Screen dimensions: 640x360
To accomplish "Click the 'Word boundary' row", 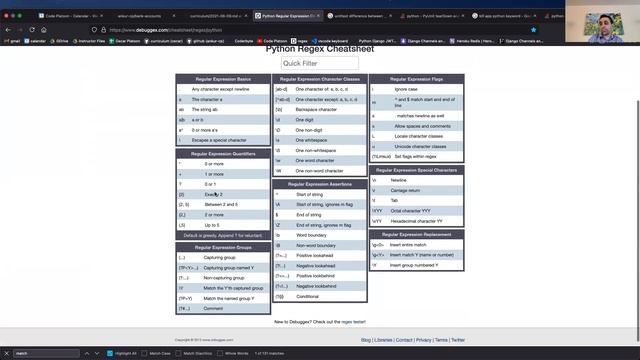I will (320, 235).
